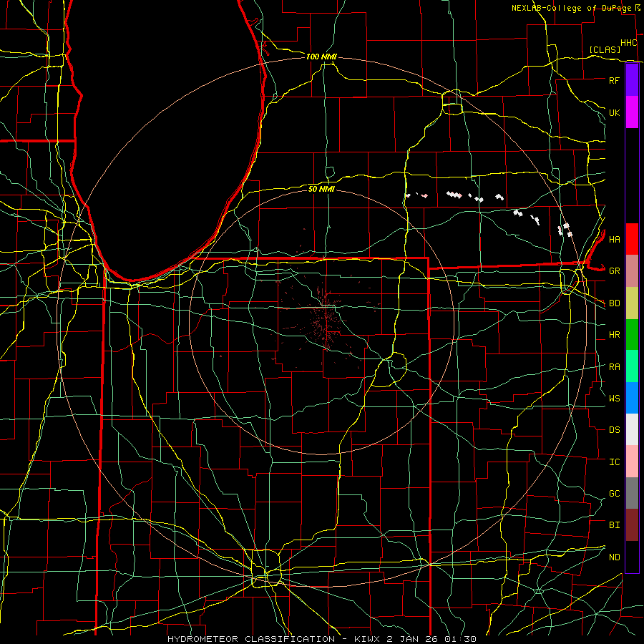Click the '50 NMI' range ring label
This screenshot has width=644, height=644.
click(321, 189)
